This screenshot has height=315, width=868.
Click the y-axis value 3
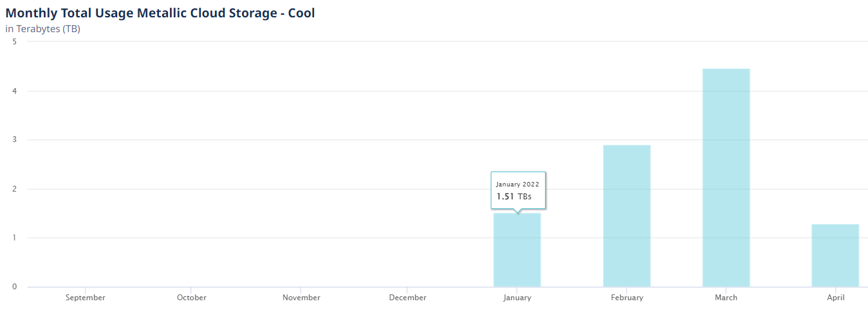click(14, 139)
